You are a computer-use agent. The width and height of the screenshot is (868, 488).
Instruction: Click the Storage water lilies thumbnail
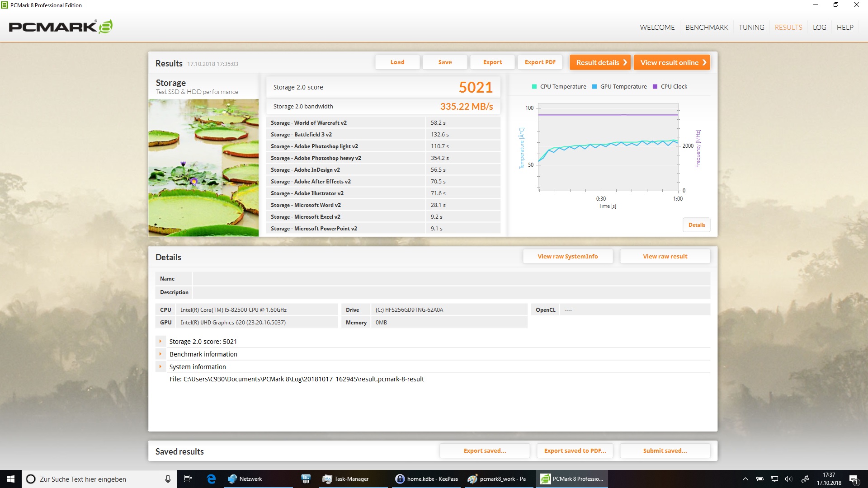(203, 168)
